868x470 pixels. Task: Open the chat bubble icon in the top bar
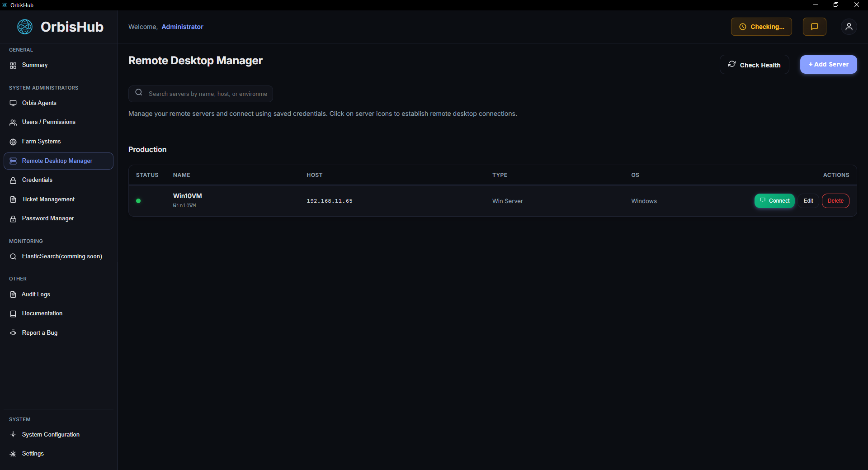[x=814, y=26]
